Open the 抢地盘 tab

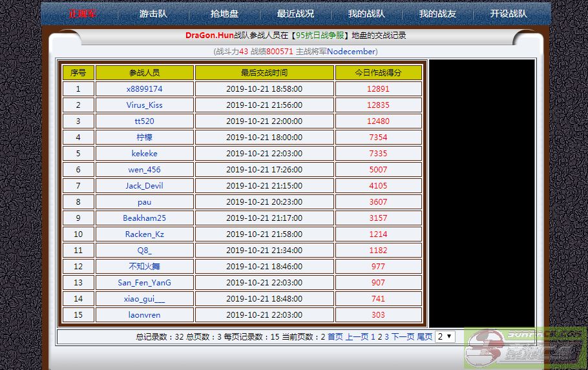[x=224, y=14]
